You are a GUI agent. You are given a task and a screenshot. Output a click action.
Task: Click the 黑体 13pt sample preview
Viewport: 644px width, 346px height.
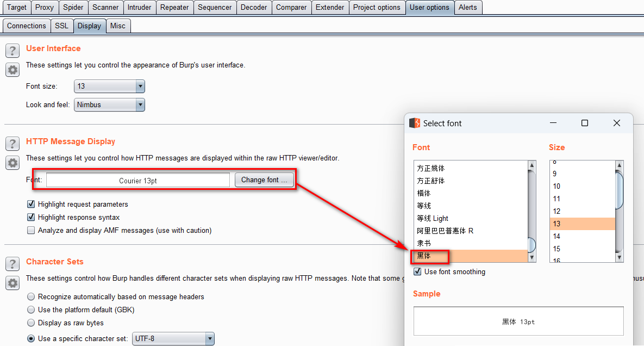pyautogui.click(x=518, y=322)
